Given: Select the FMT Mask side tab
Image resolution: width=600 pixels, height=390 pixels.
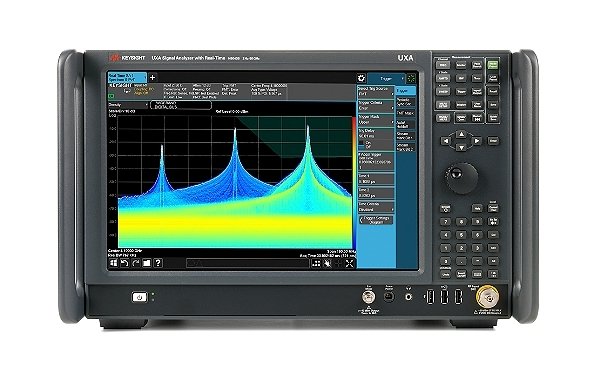Looking at the screenshot, I should click(406, 113).
